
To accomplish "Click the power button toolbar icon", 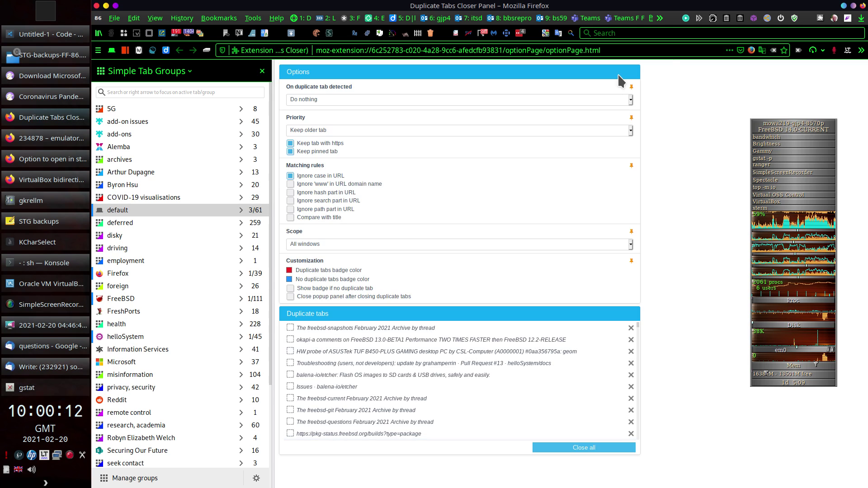I will pyautogui.click(x=781, y=18).
